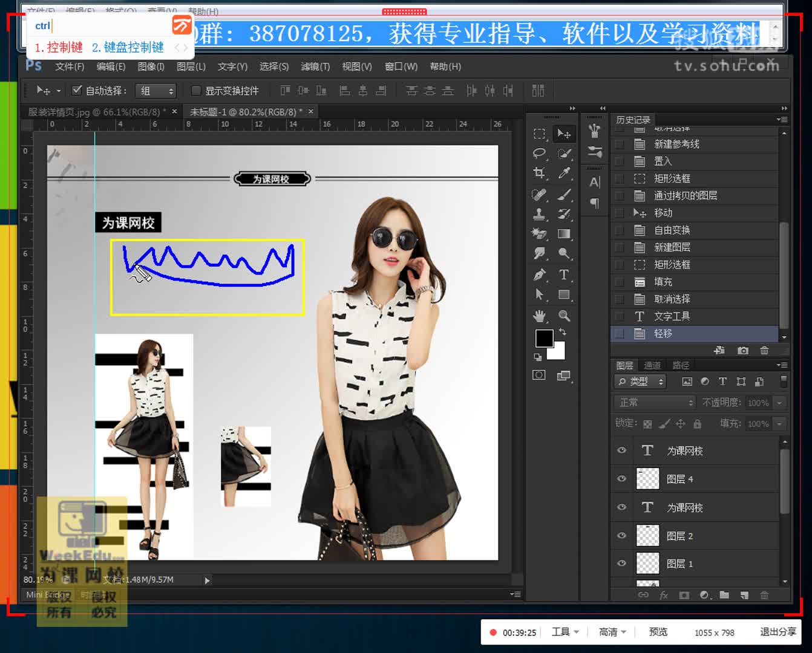Viewport: 812px width, 653px height.
Task: Select the History Brush tool
Action: 564,214
